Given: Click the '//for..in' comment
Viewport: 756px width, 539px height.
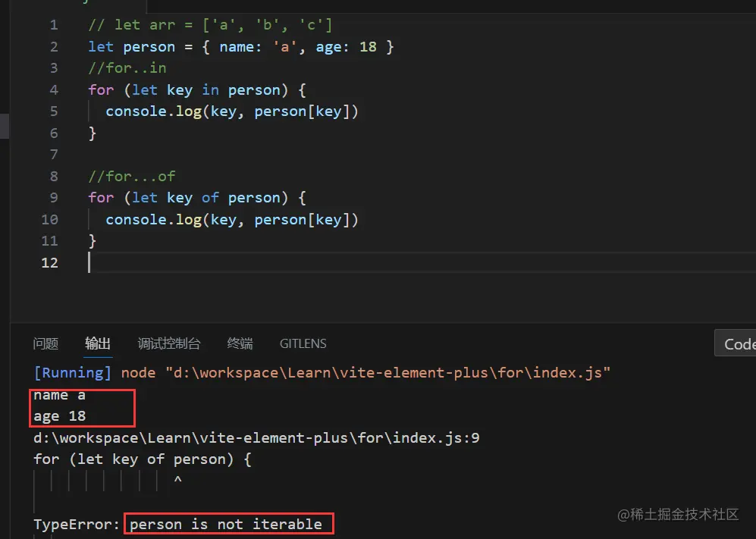Looking at the screenshot, I should 127,68.
